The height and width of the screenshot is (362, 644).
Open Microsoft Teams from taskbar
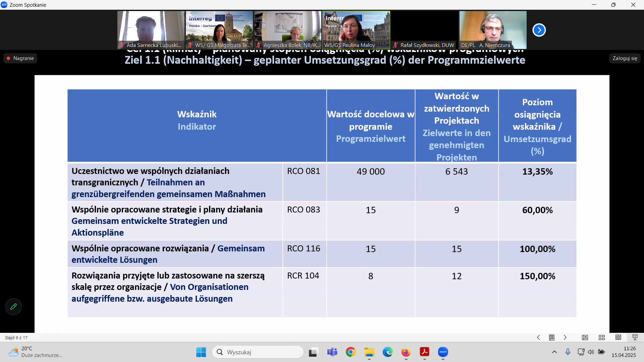tap(332, 352)
